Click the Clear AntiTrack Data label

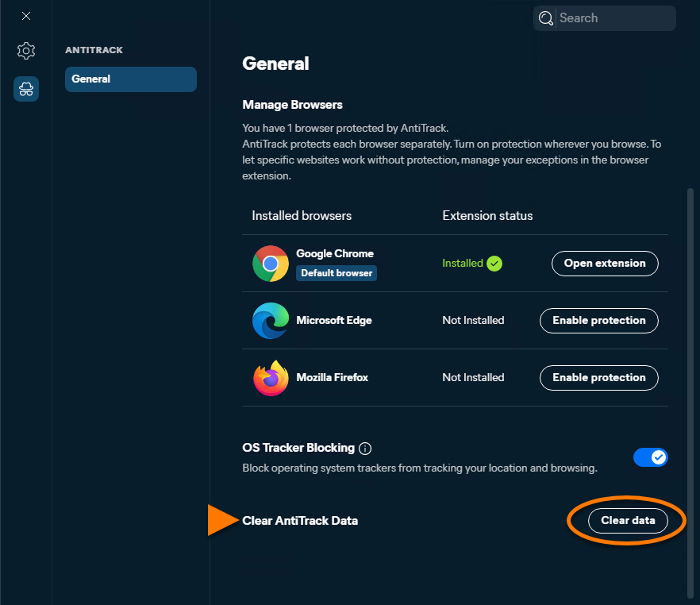click(x=300, y=521)
